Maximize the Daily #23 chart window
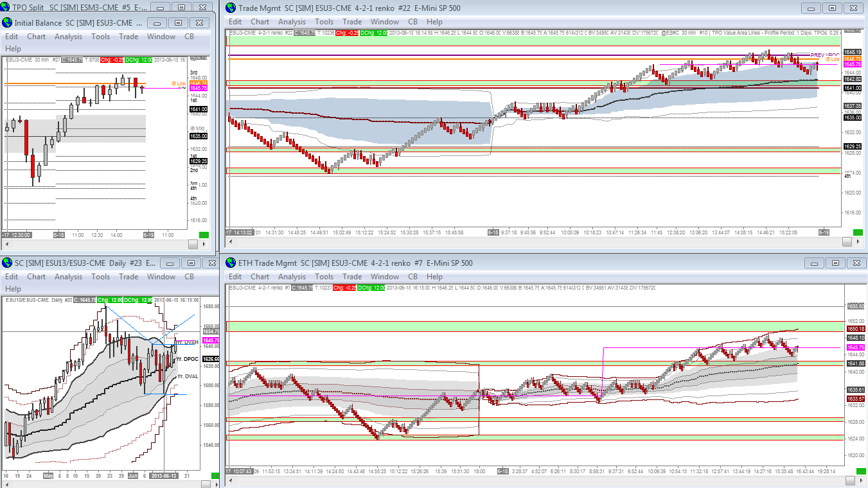Screen dimensions: 868x488 click(191, 263)
